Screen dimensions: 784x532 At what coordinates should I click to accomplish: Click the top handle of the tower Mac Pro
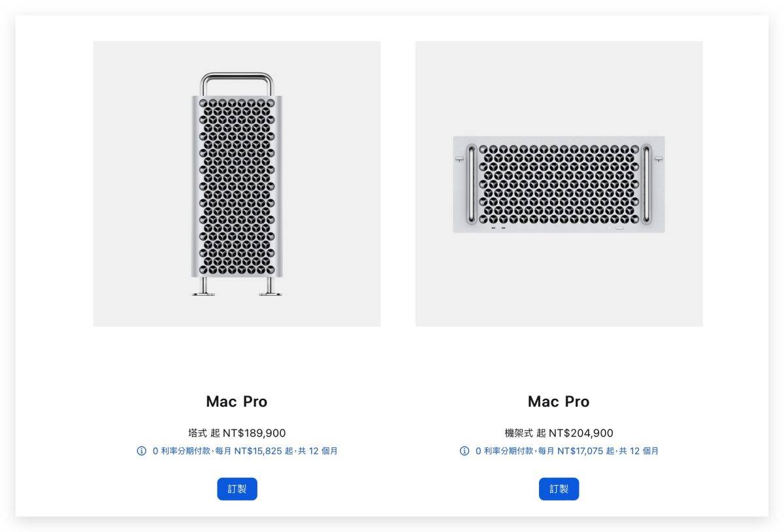(x=237, y=76)
